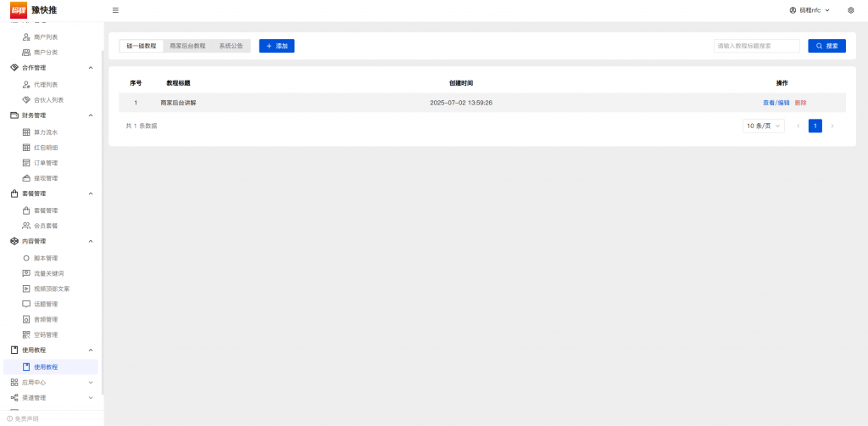Open 会员套餐 in the sidebar
The height and width of the screenshot is (426, 868).
(46, 226)
